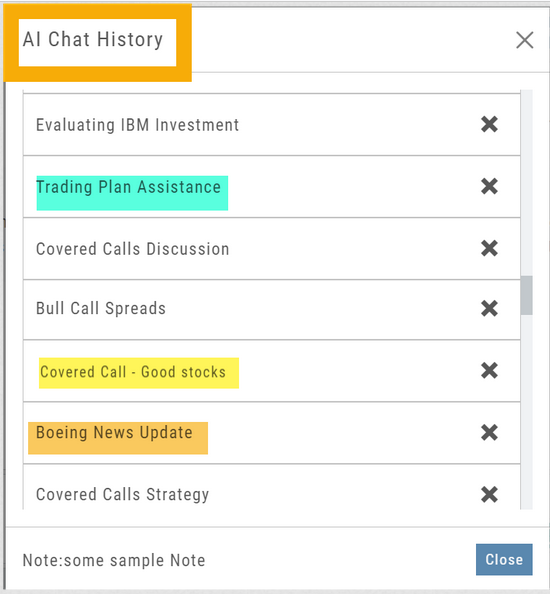Screen dimensions: 550x594
Task: Delete the Covered Calls Strategy chat
Action: pos(489,494)
